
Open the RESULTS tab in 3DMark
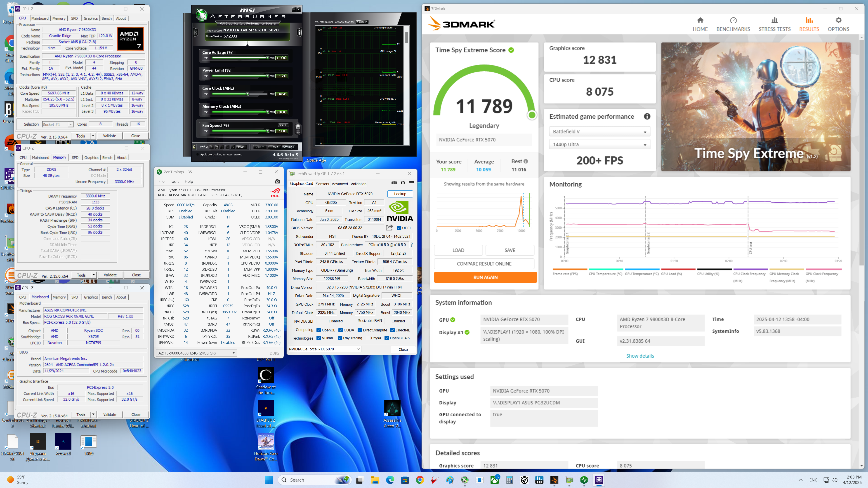coord(809,24)
